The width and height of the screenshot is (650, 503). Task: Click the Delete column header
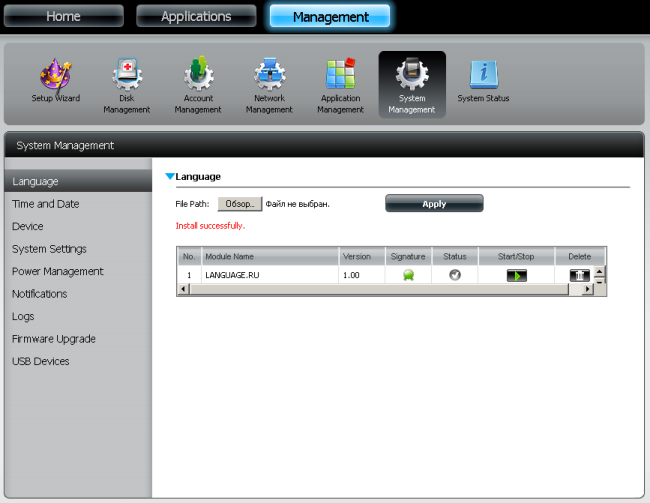(x=580, y=257)
